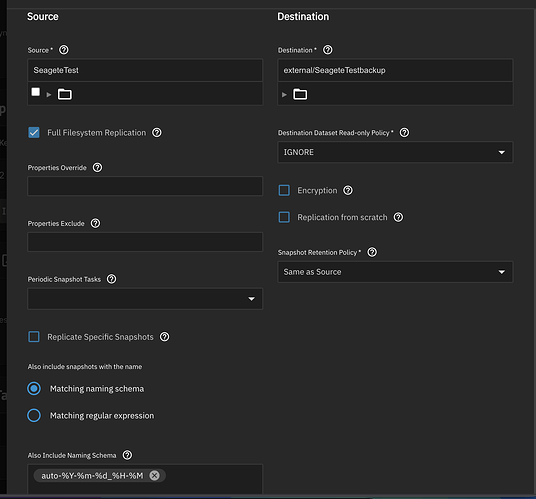This screenshot has width=536, height=499.
Task: Click Matching regular expression label text
Action: click(x=102, y=416)
